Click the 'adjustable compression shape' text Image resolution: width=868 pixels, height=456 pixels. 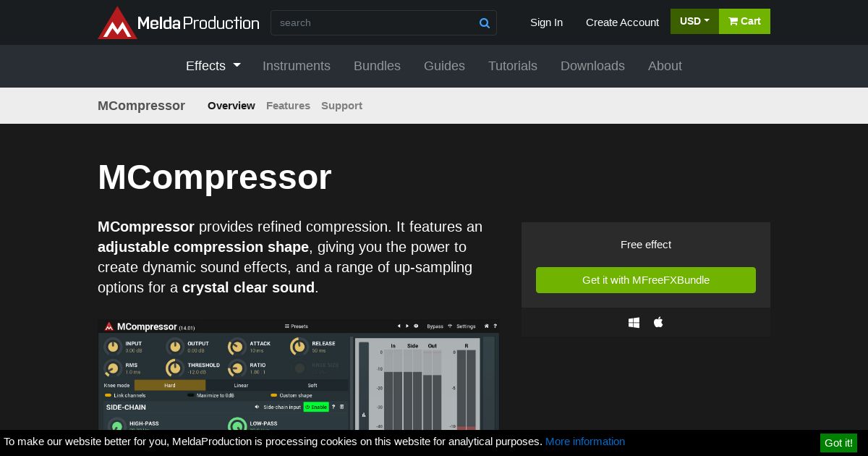click(203, 247)
